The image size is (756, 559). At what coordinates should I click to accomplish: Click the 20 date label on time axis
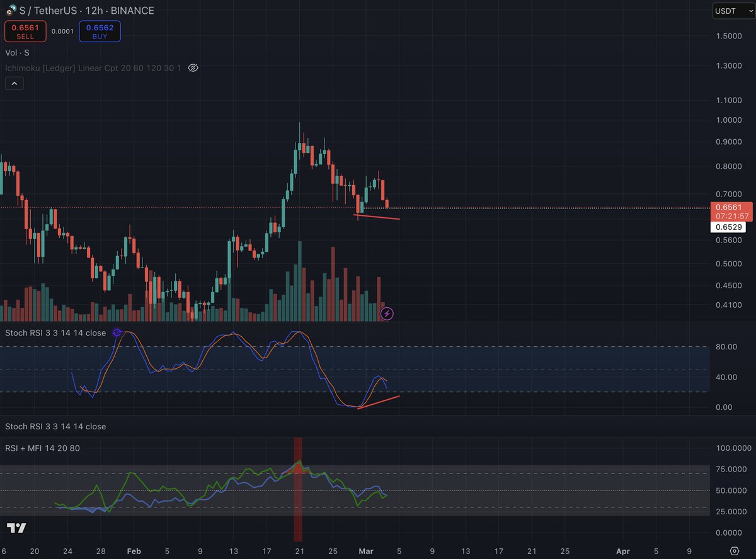click(x=35, y=550)
